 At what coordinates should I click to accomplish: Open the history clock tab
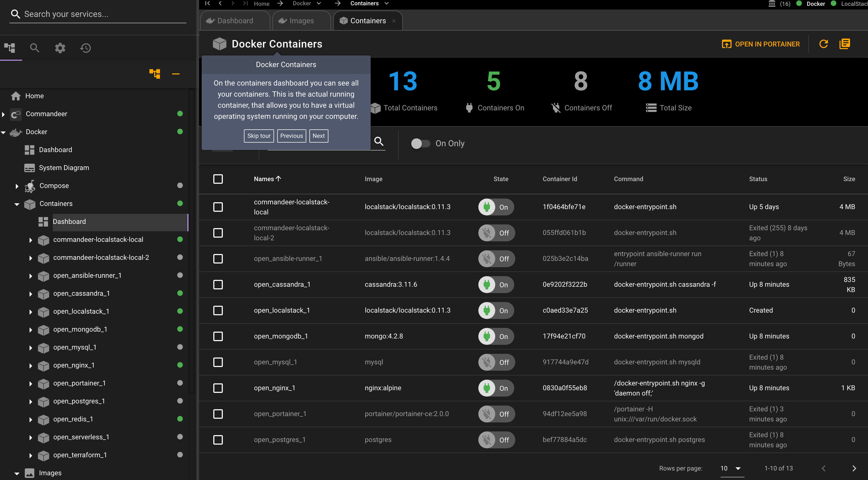coord(85,48)
